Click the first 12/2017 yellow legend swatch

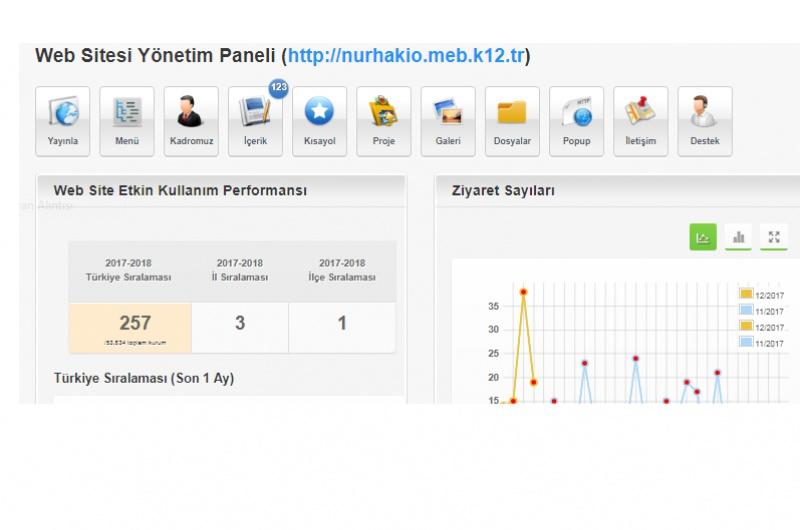746,294
